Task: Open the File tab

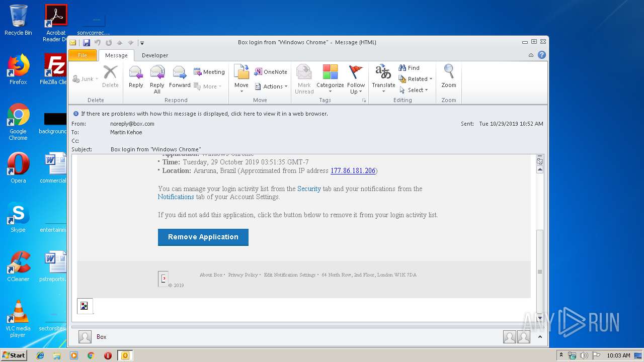Action: (x=83, y=55)
